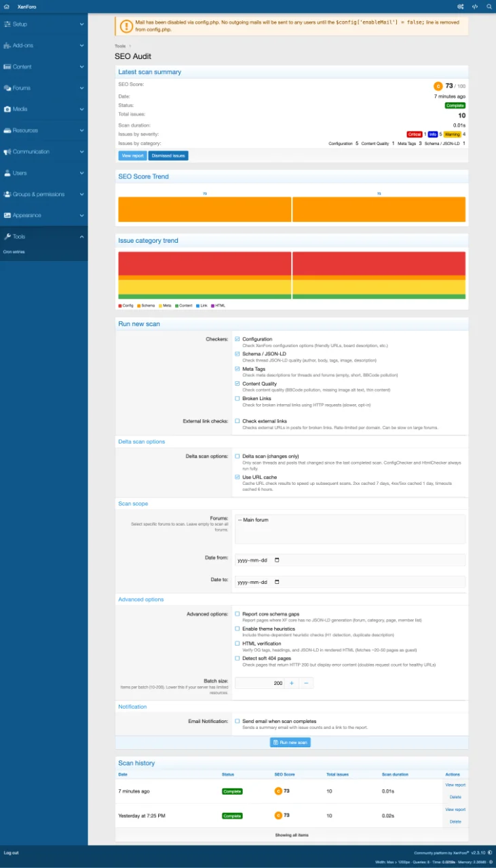Click the Communication megaphone icon

click(7, 152)
